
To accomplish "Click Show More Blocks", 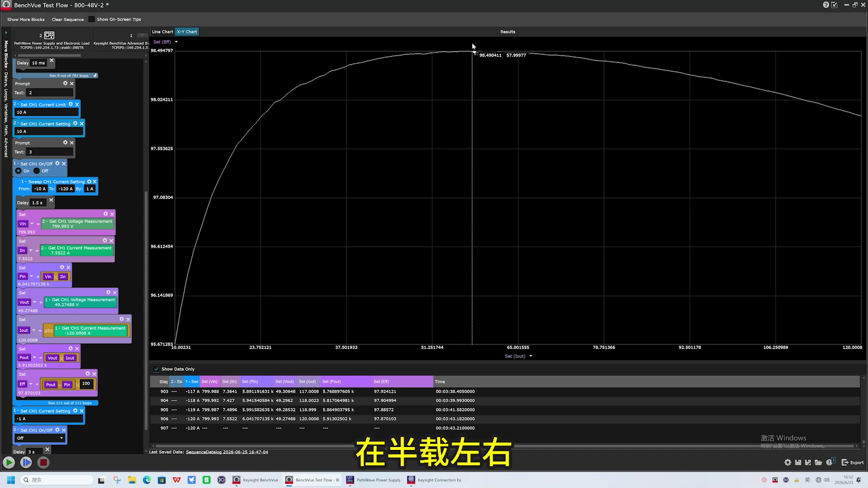I will [x=26, y=19].
